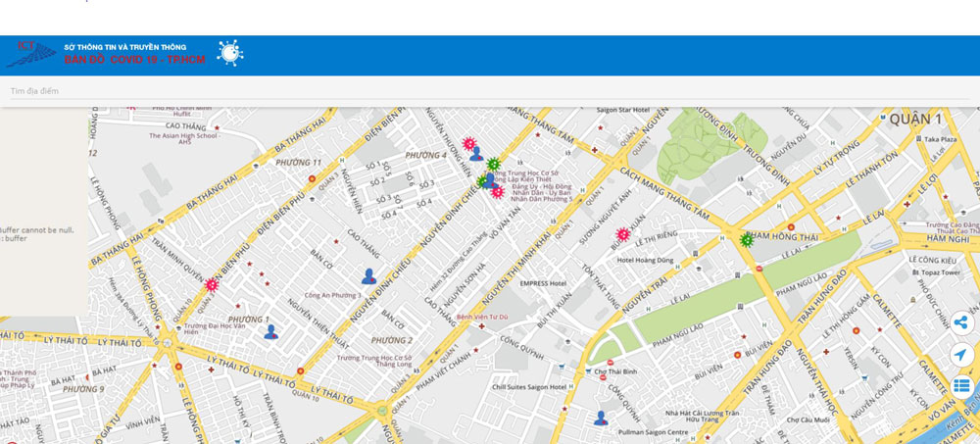Click the 'Hotel Hoàng Dũng' label
The height and width of the screenshot is (444, 980).
(643, 260)
